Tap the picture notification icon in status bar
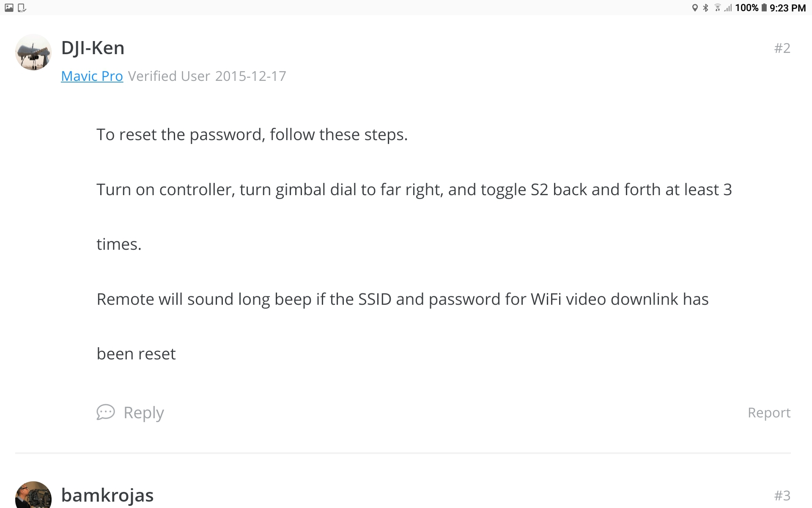 9,8
